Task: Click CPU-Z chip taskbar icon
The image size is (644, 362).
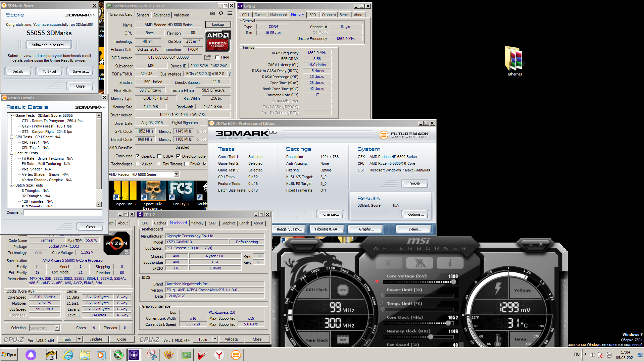Action: pyautogui.click(x=134, y=355)
